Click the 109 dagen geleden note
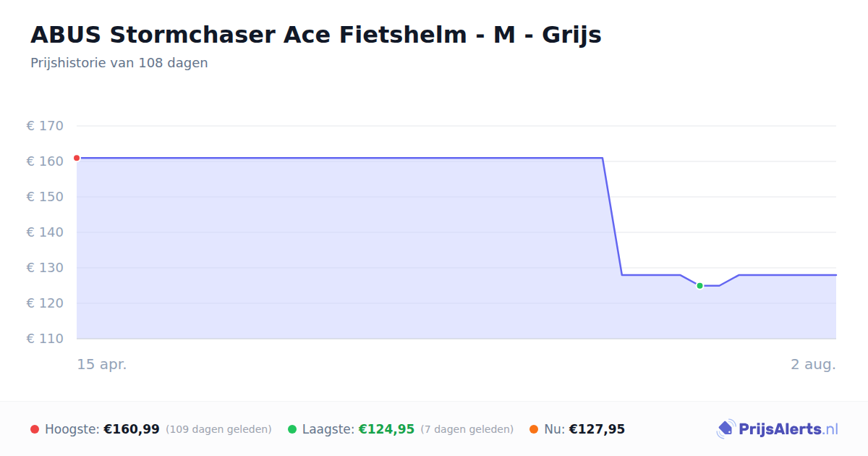Image resolution: width=868 pixels, height=456 pixels. pos(218,429)
